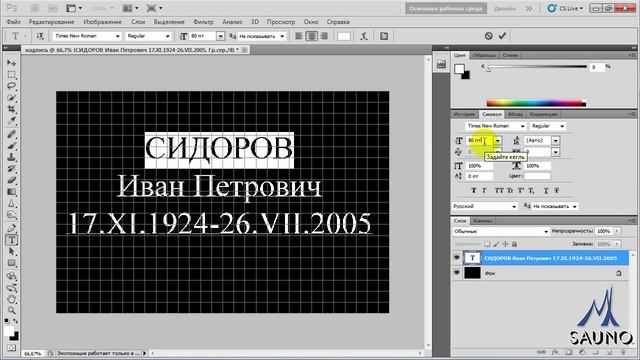Open Обычные blending mode dropdown
Viewport: 640px width, 360px height.
click(501, 231)
